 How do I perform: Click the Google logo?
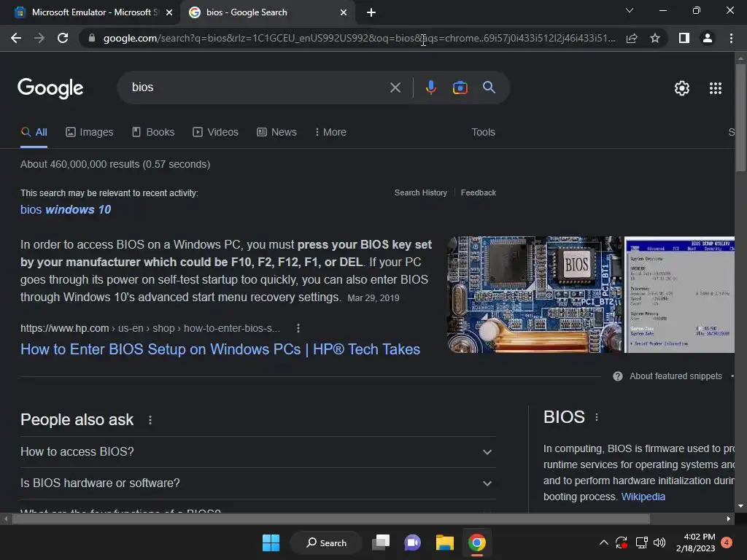50,88
